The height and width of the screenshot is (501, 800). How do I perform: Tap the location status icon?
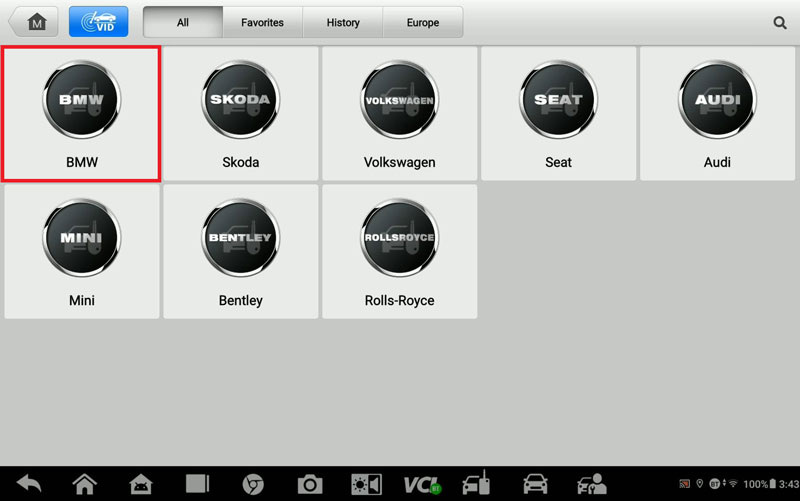[x=699, y=483]
